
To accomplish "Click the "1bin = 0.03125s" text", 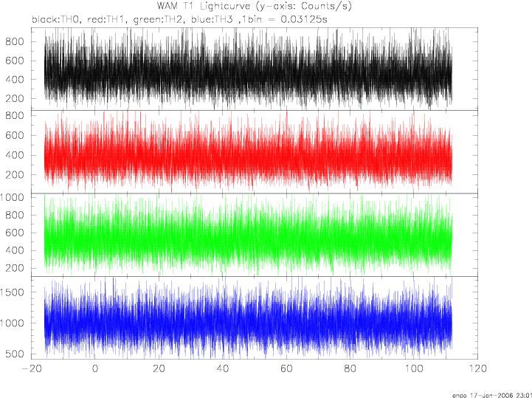I will (286, 20).
